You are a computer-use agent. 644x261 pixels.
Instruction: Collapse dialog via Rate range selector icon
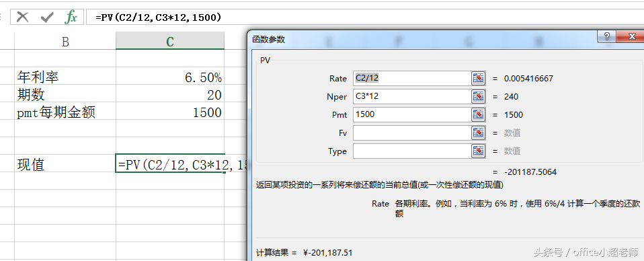pyautogui.click(x=478, y=78)
